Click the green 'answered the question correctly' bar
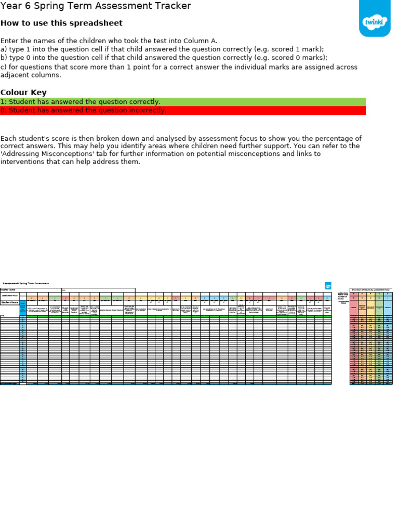Viewport: 399px width, 532px height. click(183, 102)
